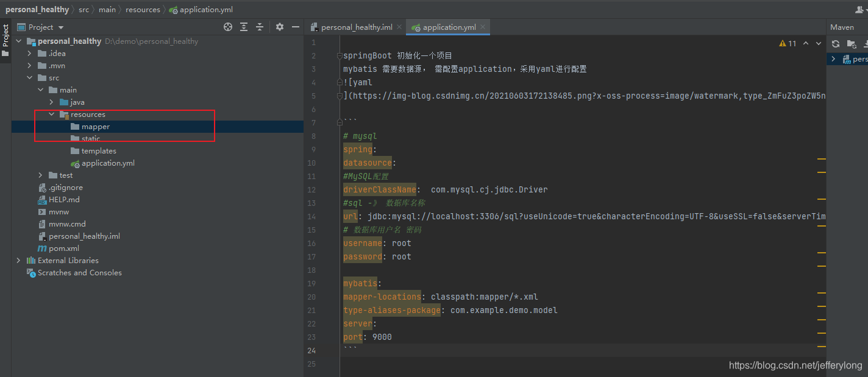
Task: Click the folder icon below the vertical Project tab
Action: [x=5, y=54]
